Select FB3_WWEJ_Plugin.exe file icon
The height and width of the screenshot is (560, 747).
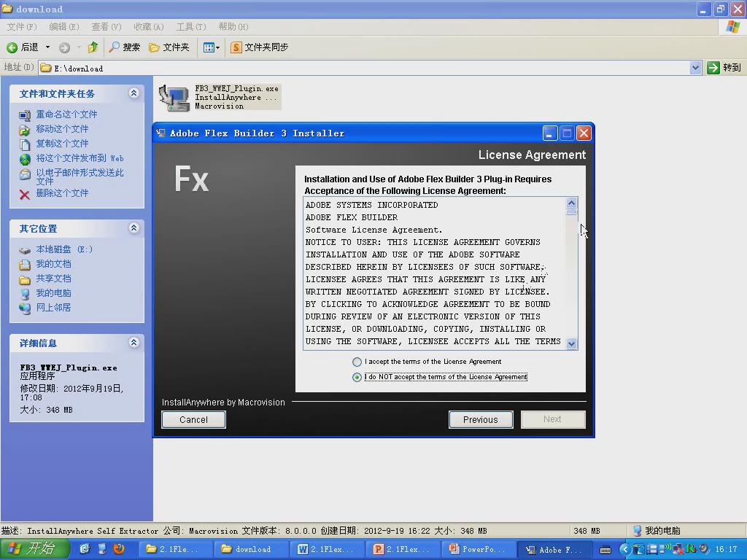174,98
